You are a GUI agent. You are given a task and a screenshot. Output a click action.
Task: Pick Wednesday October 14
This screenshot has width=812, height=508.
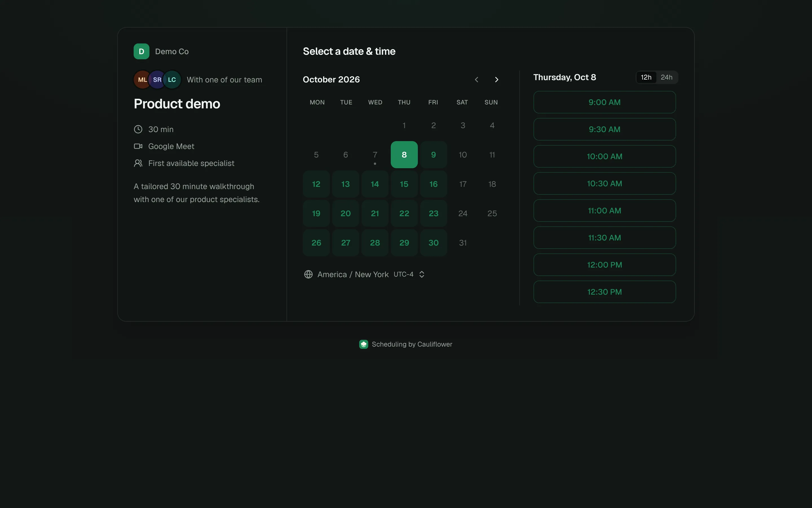point(375,184)
